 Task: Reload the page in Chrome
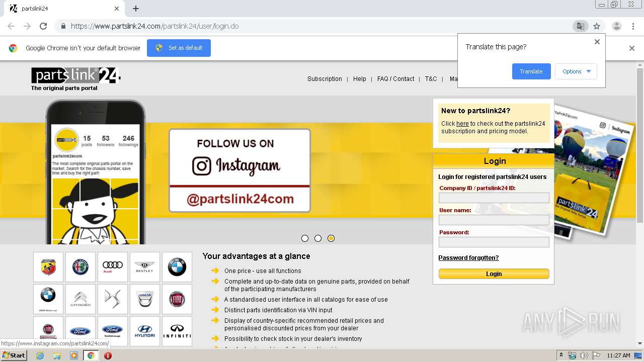pos(43,26)
